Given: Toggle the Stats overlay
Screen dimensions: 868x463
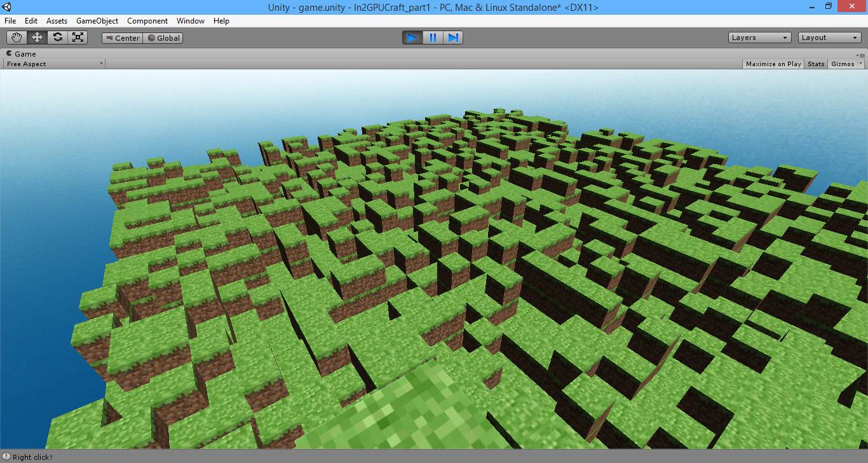Looking at the screenshot, I should (x=816, y=64).
